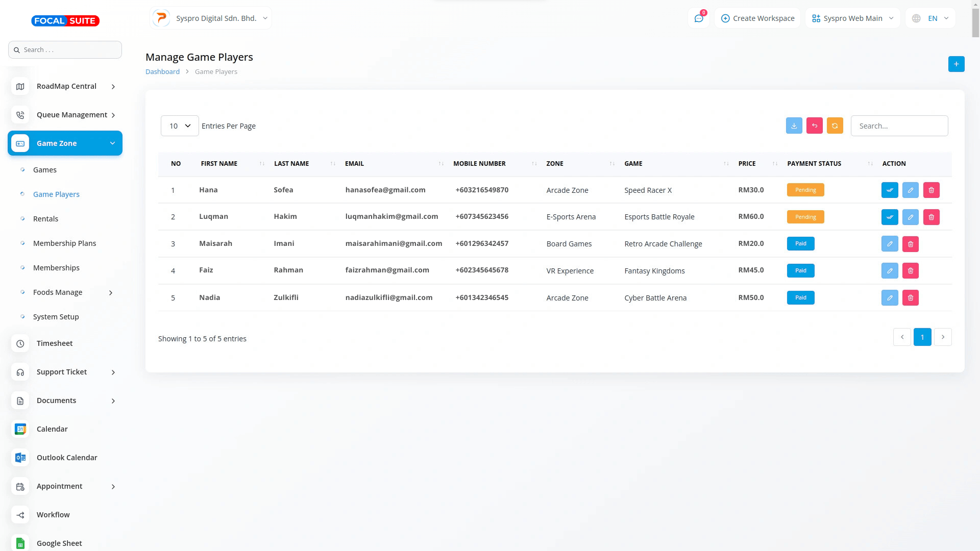
Task: Edit Luqman's player record pencil icon
Action: click(x=910, y=217)
